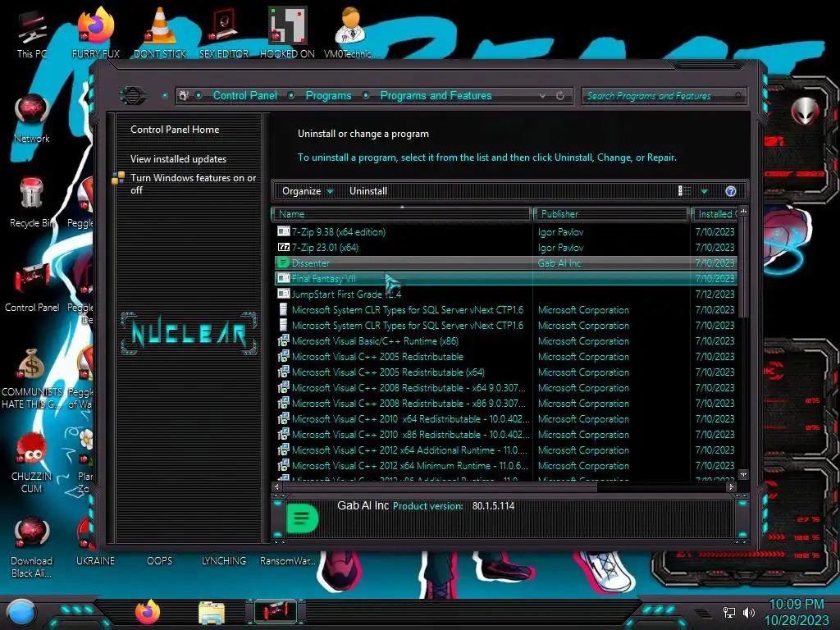This screenshot has width=840, height=630.
Task: Launch Firefox from the taskbar
Action: 148,612
